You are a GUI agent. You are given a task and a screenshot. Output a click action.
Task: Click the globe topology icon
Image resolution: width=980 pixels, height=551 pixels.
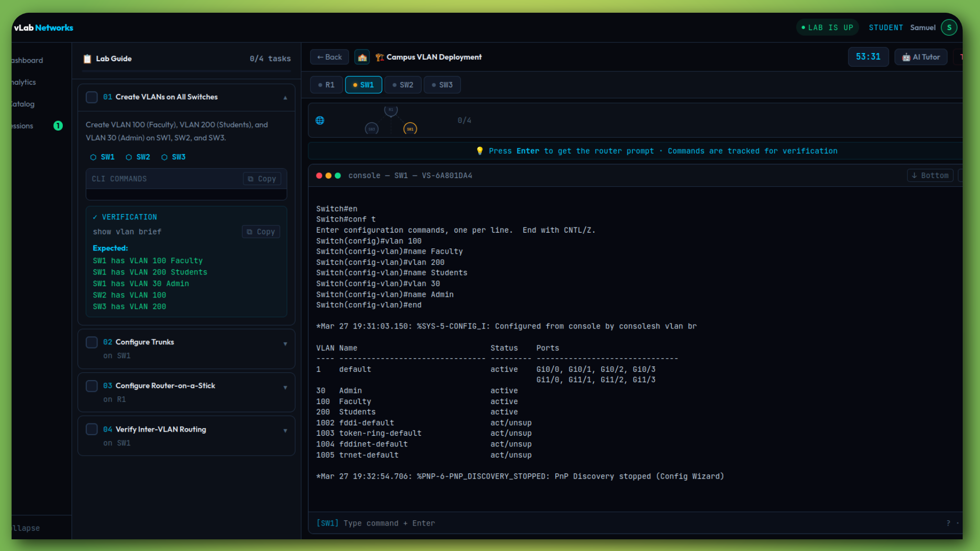click(320, 120)
